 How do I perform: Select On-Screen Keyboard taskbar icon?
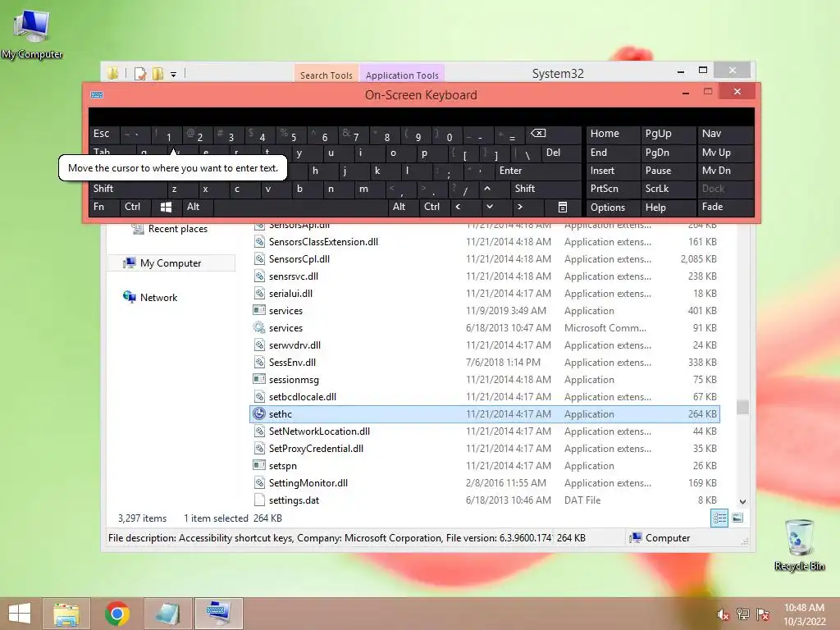click(218, 614)
